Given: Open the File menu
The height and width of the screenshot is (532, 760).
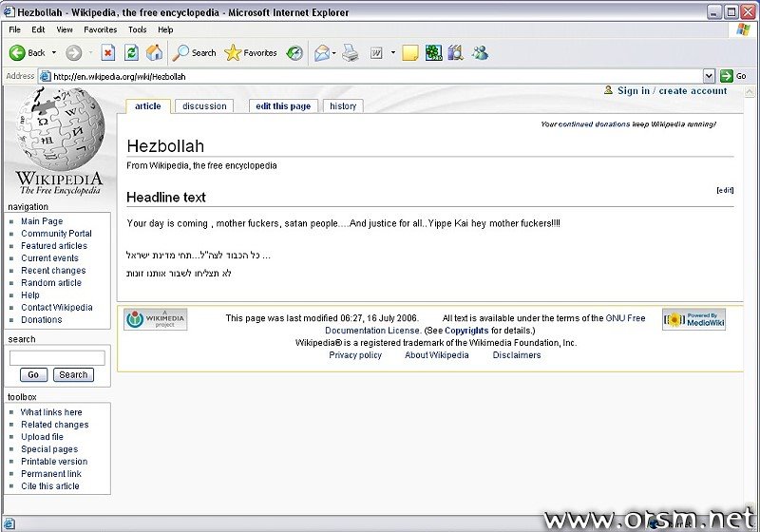Looking at the screenshot, I should (14, 29).
